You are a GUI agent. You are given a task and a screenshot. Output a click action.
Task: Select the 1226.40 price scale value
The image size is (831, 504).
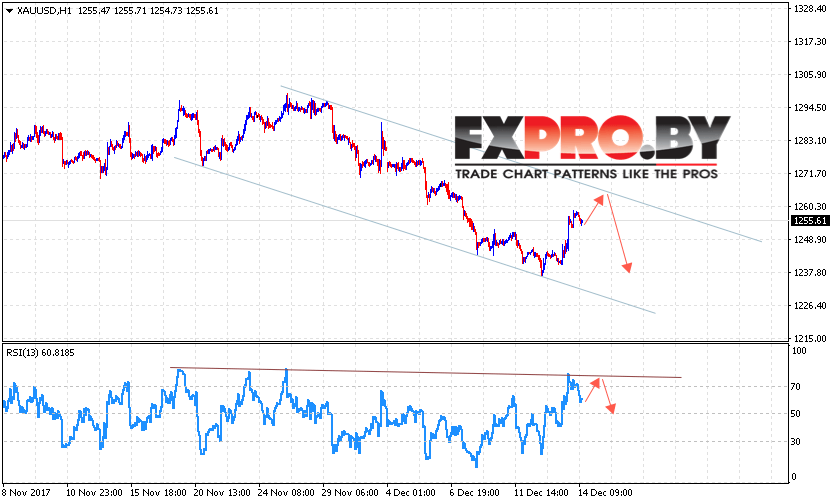810,305
